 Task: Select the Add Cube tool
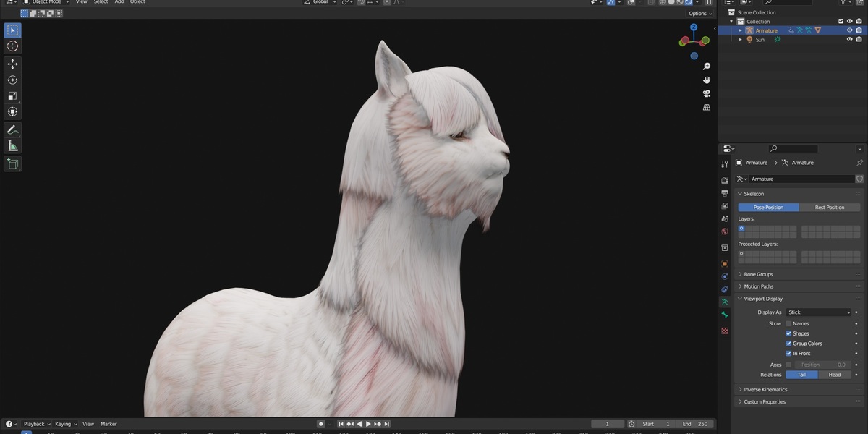[12, 163]
